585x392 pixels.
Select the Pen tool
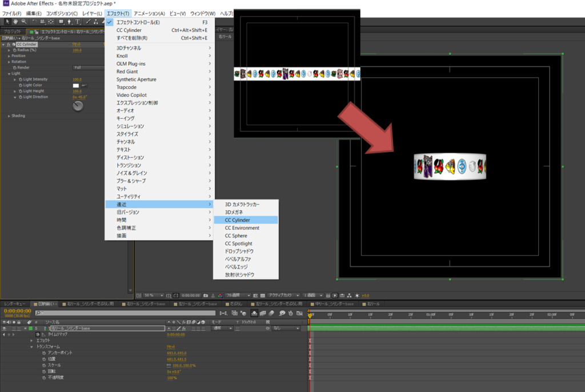[69, 22]
